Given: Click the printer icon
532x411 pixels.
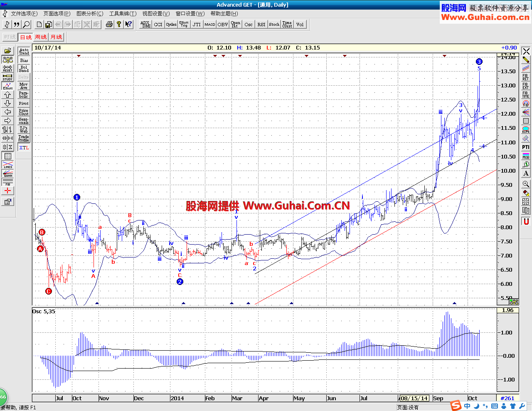Looking at the screenshot, I should click(x=109, y=25).
